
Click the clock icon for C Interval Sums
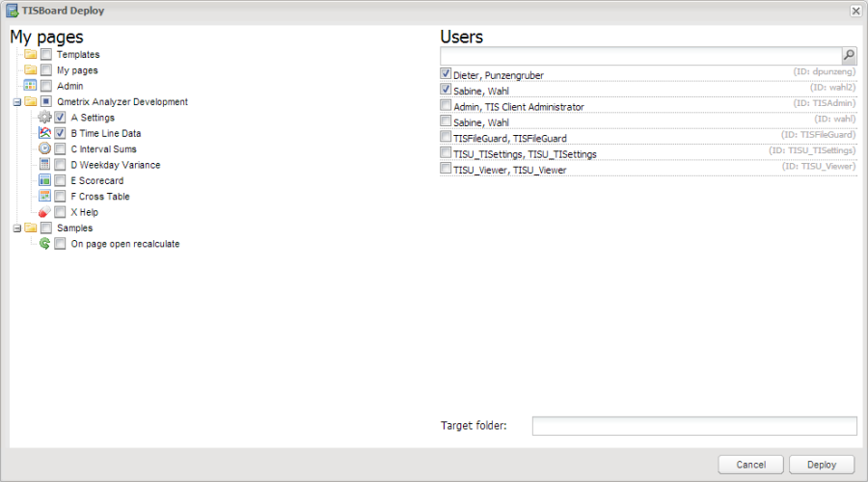click(44, 148)
